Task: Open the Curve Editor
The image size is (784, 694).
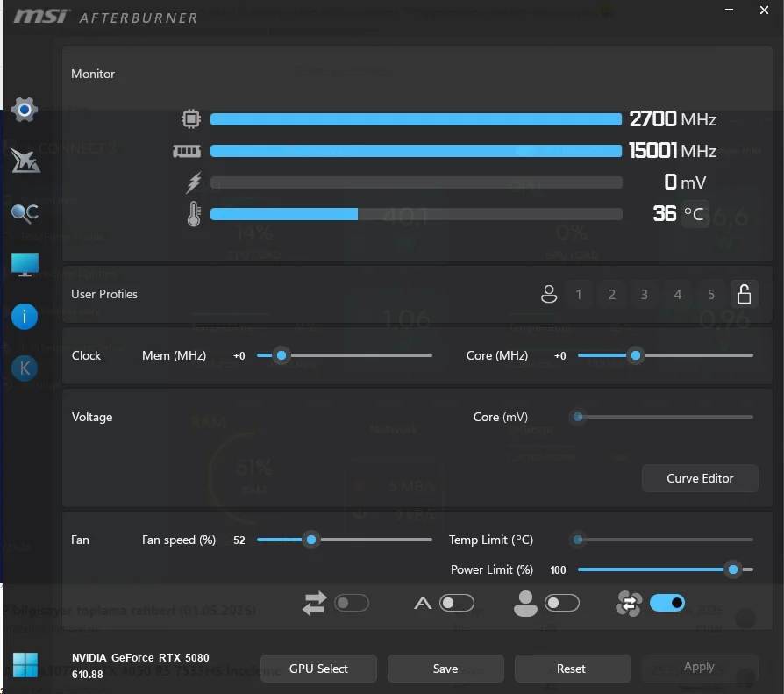Action: click(700, 478)
